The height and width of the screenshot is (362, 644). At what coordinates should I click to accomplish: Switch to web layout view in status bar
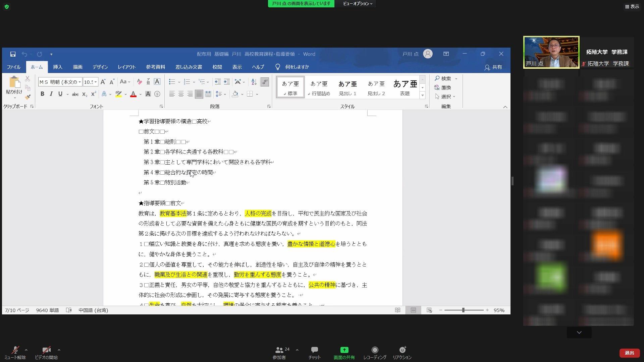429,310
